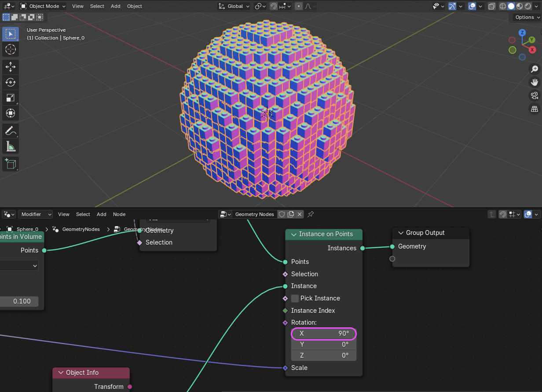Click Sphere_0 in node breadcrumb

(x=27, y=229)
